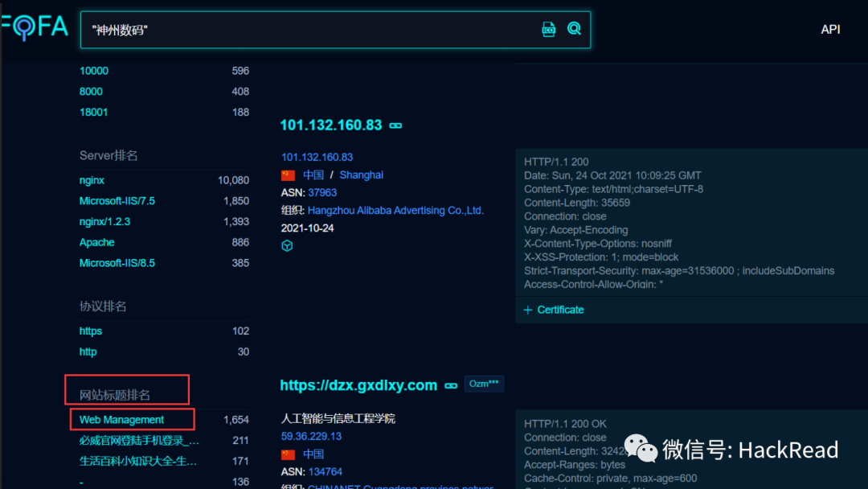Click the Server排名 section heading
The width and height of the screenshot is (868, 489).
(x=108, y=155)
